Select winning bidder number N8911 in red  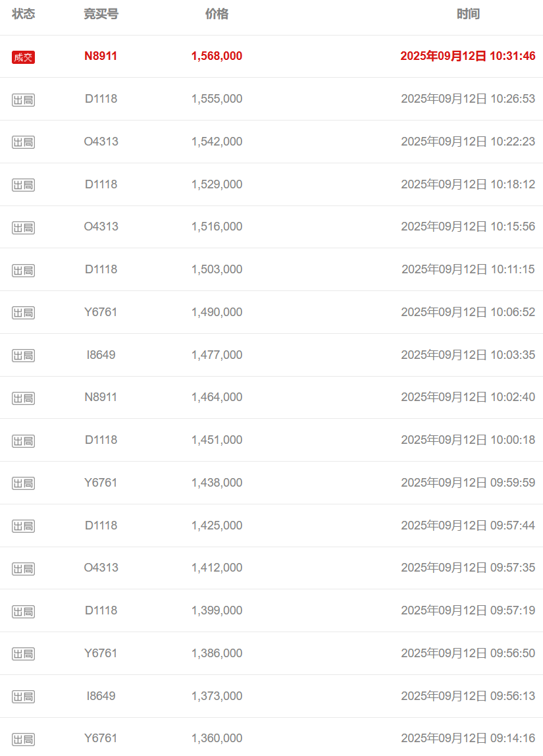[x=101, y=56]
